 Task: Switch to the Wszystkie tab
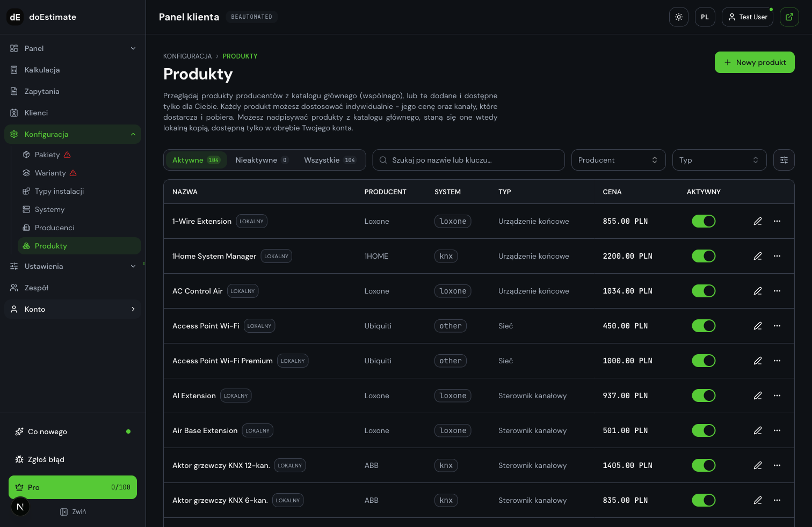[330, 160]
